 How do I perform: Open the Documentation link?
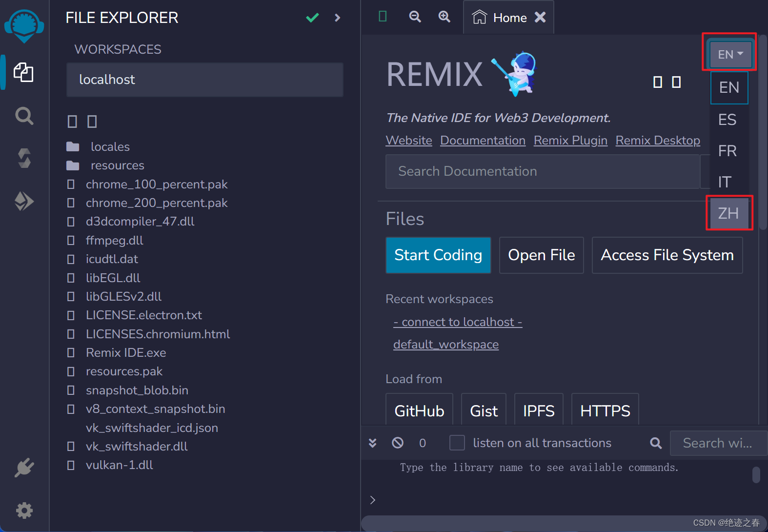[x=483, y=141]
